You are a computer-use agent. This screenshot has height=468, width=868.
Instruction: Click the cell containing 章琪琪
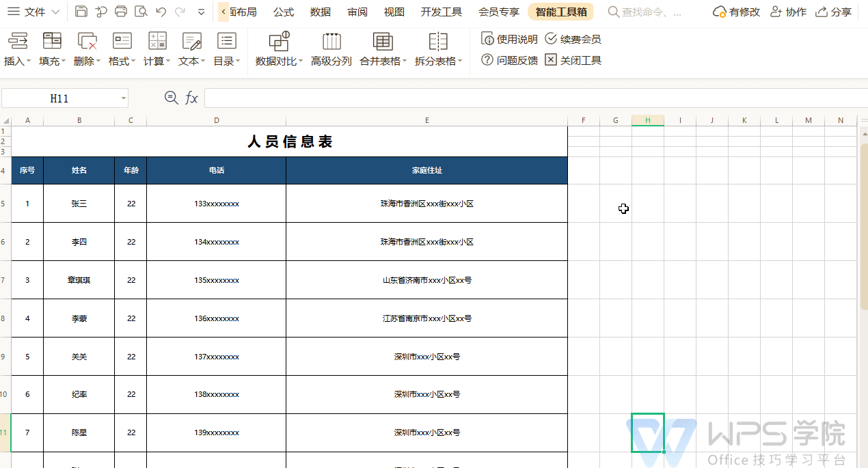[79, 280]
